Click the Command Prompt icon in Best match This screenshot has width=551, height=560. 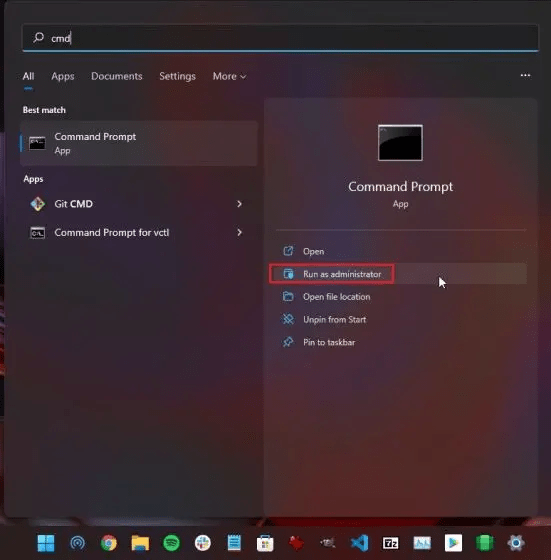coord(37,144)
